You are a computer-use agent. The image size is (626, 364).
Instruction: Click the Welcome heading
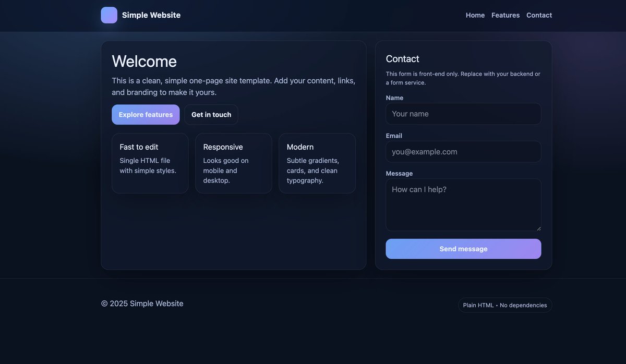pyautogui.click(x=144, y=61)
